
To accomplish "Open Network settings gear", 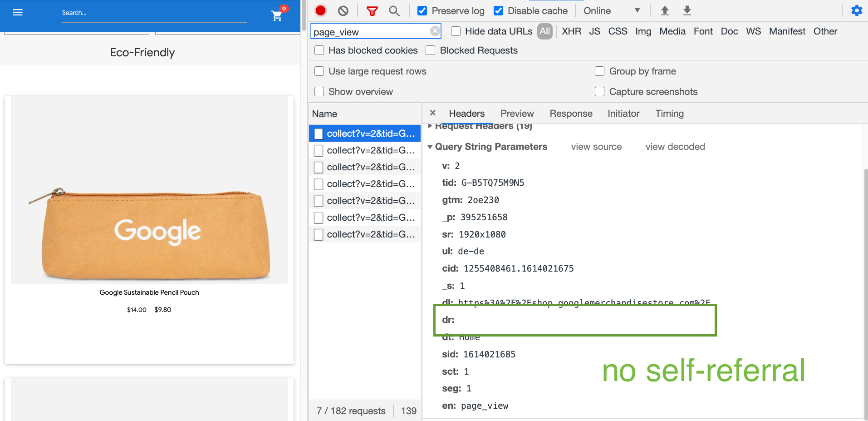I will coord(856,11).
